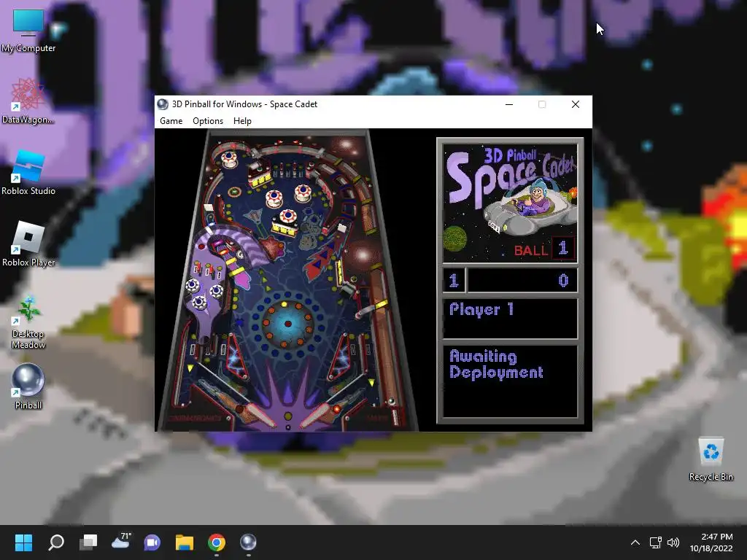Screen dimensions: 747x560
Task: Click the blue circular center target
Action: [x=287, y=324]
